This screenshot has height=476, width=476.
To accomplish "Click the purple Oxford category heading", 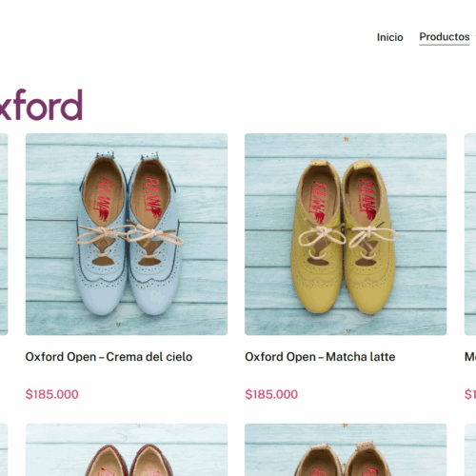I will coord(41,105).
